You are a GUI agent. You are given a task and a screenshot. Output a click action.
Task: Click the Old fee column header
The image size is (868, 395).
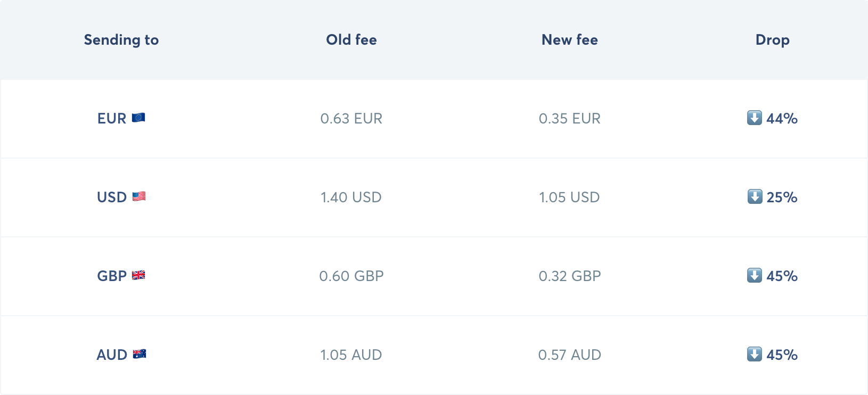click(351, 40)
